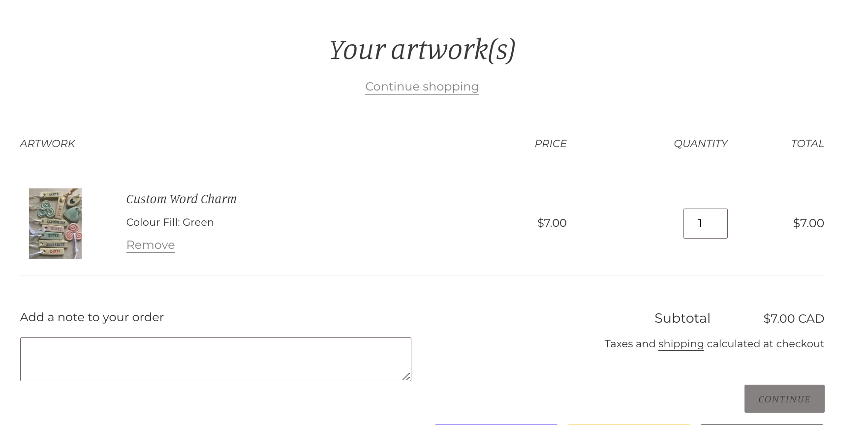
Task: Open the shipping policy link
Action: click(681, 344)
